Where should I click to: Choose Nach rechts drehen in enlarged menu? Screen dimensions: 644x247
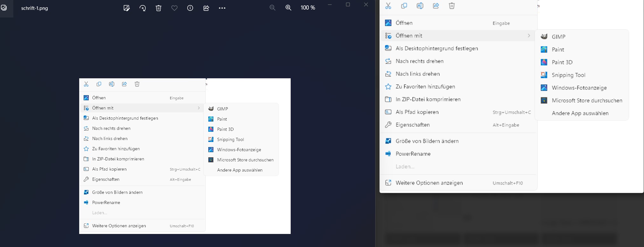click(458, 61)
